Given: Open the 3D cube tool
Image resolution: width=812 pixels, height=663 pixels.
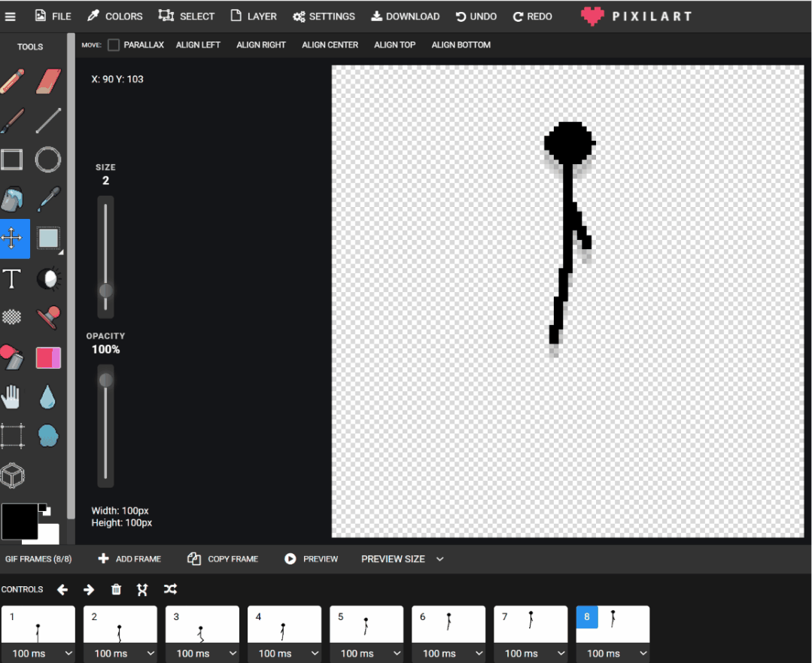Looking at the screenshot, I should pyautogui.click(x=13, y=476).
